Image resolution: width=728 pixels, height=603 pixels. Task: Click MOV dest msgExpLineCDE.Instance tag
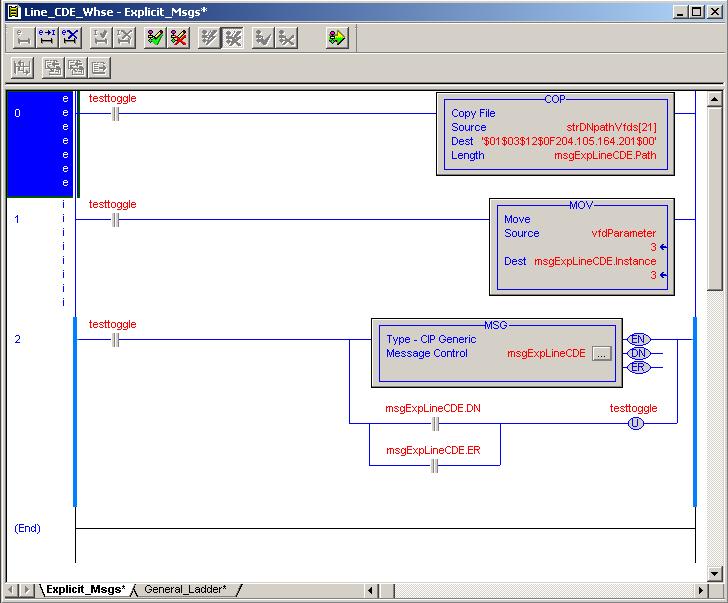pyautogui.click(x=595, y=261)
